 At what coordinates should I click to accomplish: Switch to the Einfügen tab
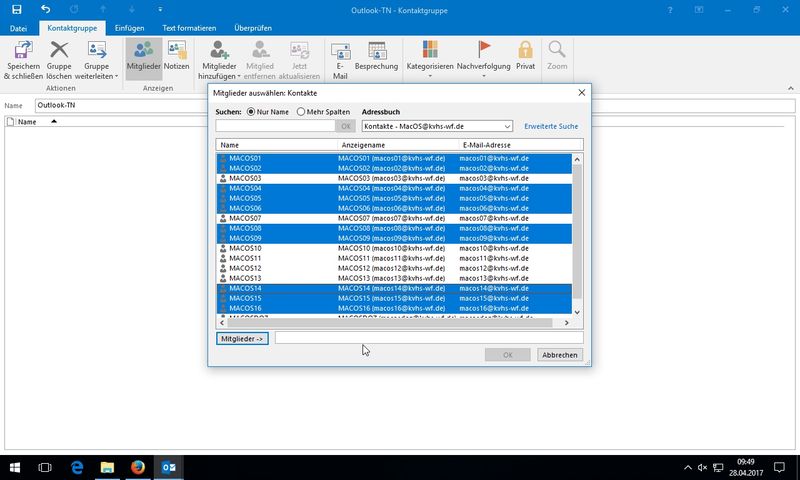coord(127,28)
